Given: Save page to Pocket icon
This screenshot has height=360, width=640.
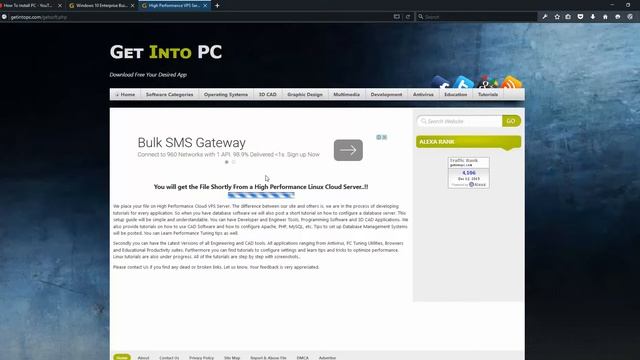Looking at the screenshot, I should pyautogui.click(x=580, y=17).
